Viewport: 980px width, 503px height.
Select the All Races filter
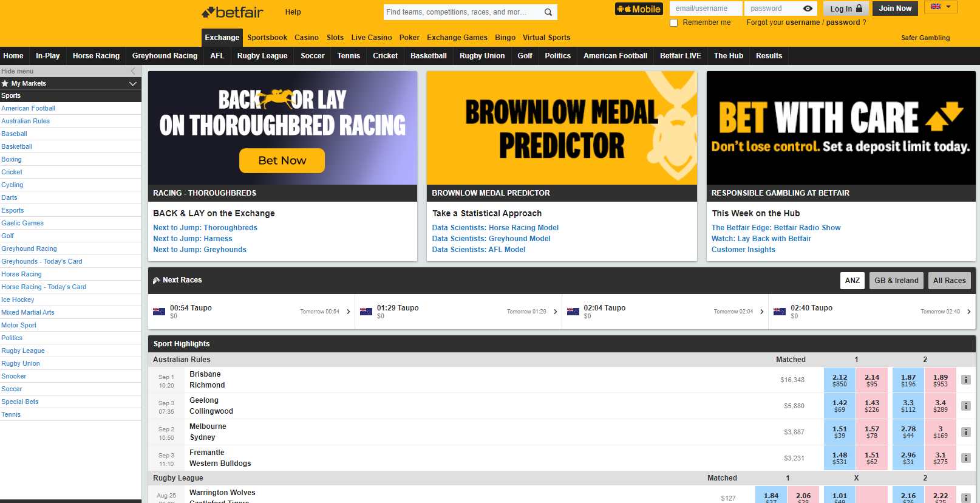pyautogui.click(x=949, y=281)
